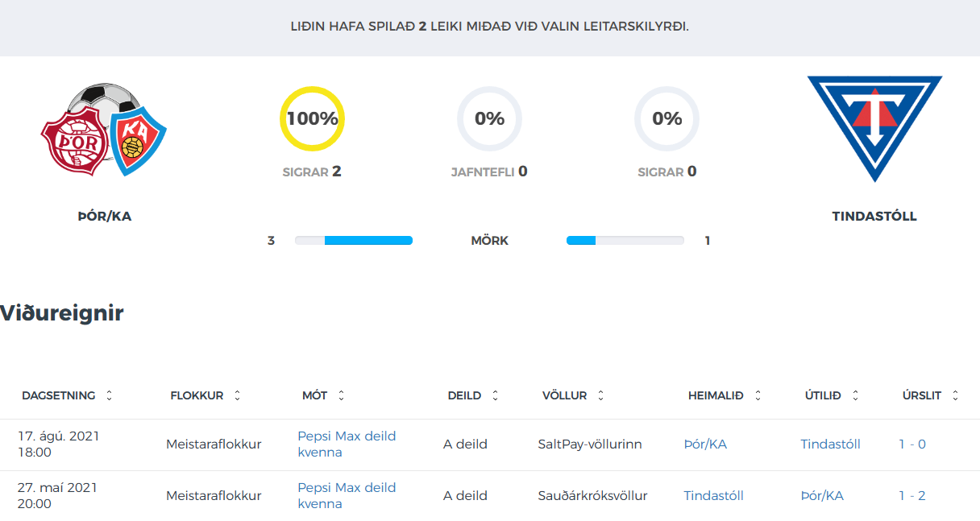The height and width of the screenshot is (521, 980).
Task: Click Þór/KA goals bar showing 3
Action: (354, 240)
